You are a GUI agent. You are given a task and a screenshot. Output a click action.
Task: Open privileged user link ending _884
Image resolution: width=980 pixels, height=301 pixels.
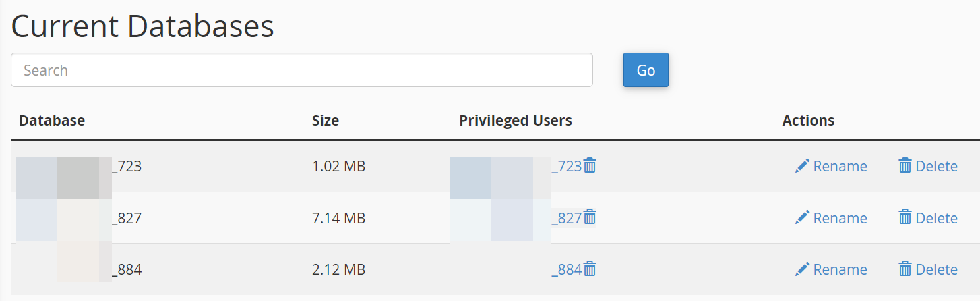click(x=566, y=269)
